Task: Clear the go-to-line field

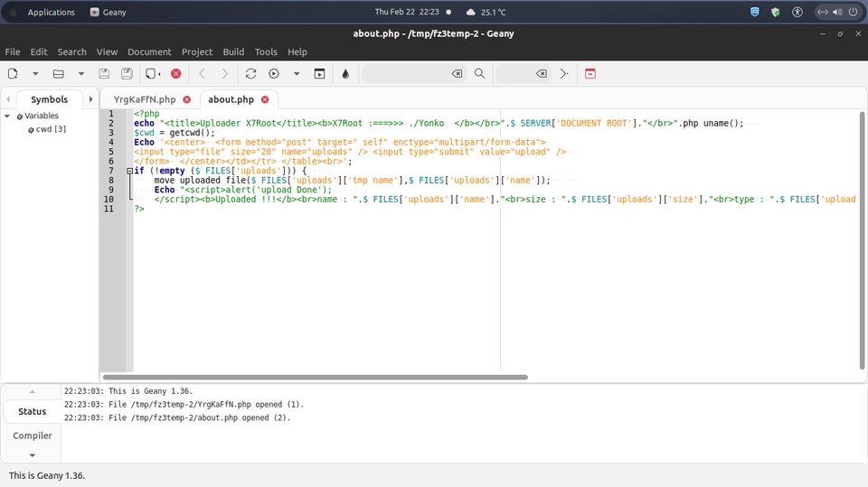Action: 542,73
